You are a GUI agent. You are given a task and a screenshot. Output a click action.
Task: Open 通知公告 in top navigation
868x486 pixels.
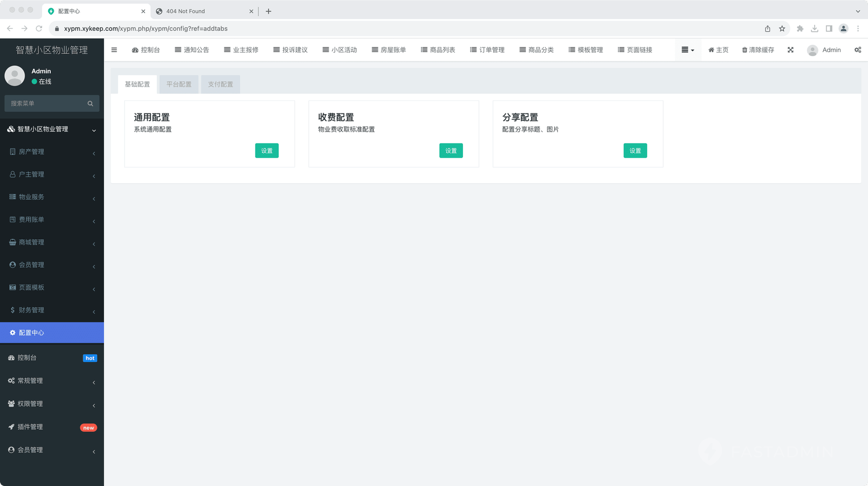192,50
